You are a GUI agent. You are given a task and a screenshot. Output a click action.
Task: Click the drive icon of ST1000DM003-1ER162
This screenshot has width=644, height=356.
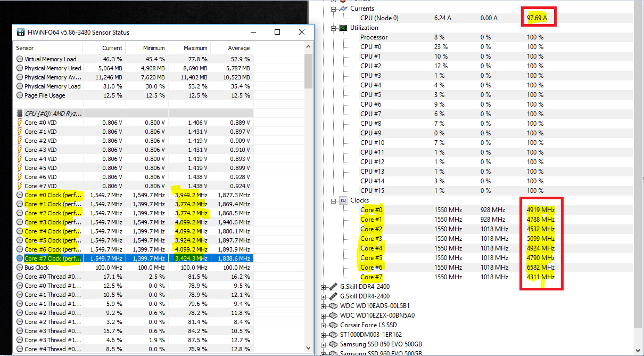pyautogui.click(x=334, y=335)
